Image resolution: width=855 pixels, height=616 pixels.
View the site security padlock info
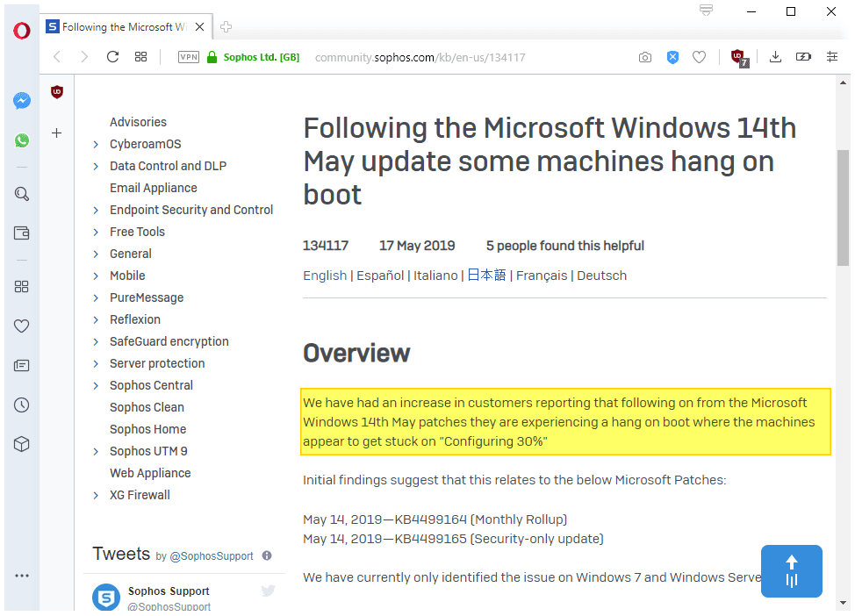click(212, 57)
